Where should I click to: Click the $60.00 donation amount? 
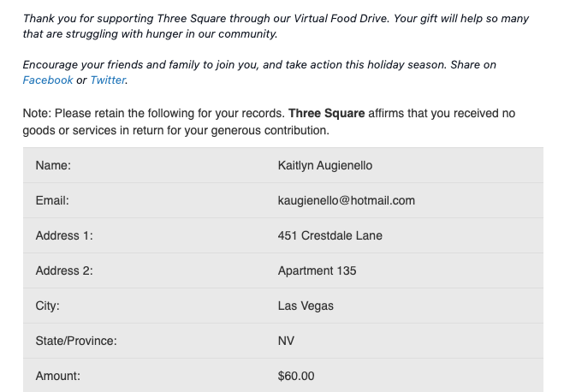(x=296, y=376)
